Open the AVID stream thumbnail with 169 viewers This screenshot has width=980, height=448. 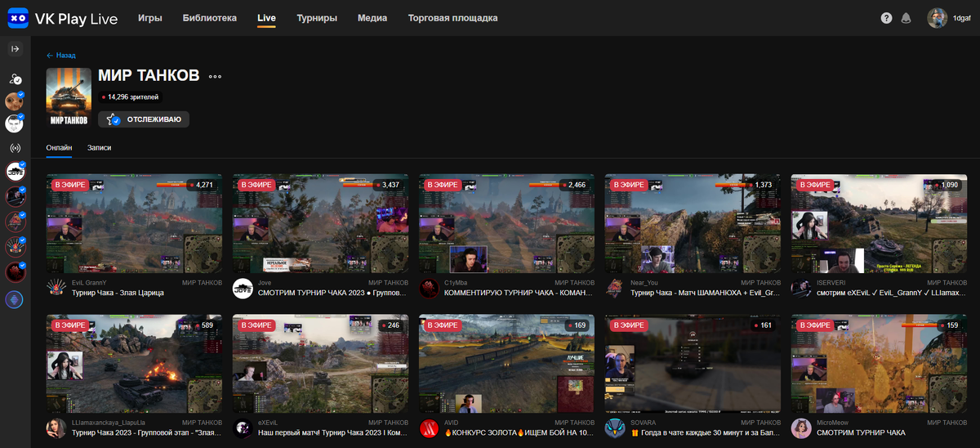(x=506, y=364)
